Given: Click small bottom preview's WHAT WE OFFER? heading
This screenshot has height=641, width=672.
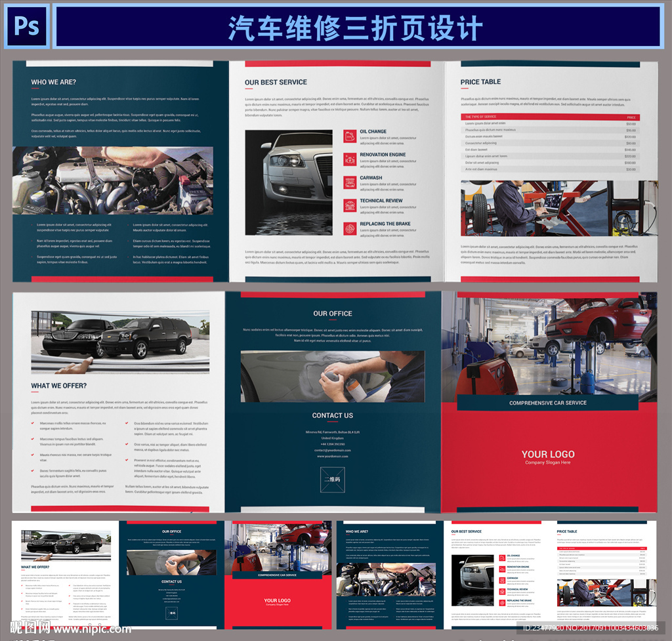Looking at the screenshot, I should (35, 567).
